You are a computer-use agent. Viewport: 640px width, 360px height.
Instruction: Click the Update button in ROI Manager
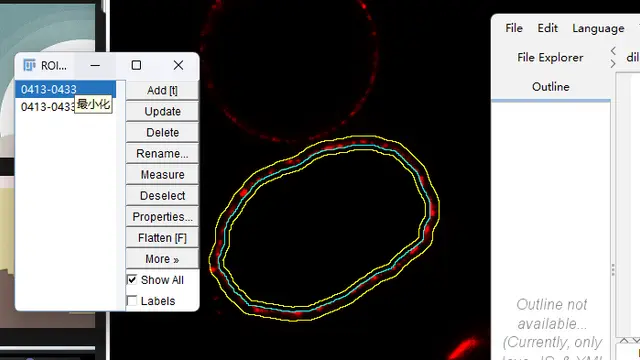162,111
